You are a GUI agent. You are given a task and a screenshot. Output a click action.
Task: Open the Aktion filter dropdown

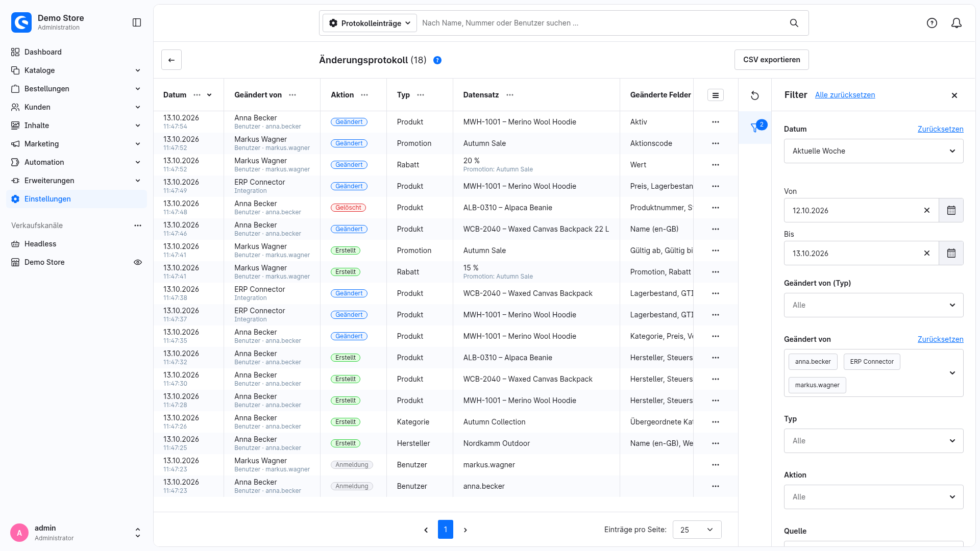pyautogui.click(x=874, y=497)
